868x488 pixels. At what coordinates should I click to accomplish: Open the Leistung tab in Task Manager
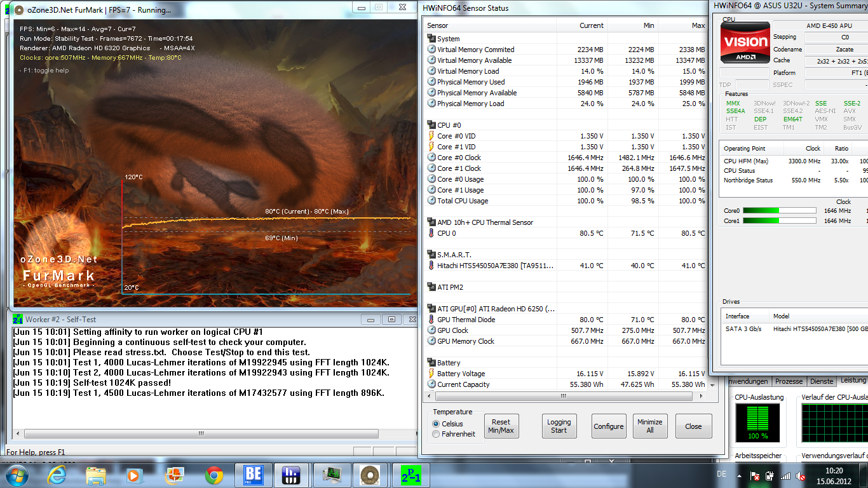pyautogui.click(x=853, y=381)
